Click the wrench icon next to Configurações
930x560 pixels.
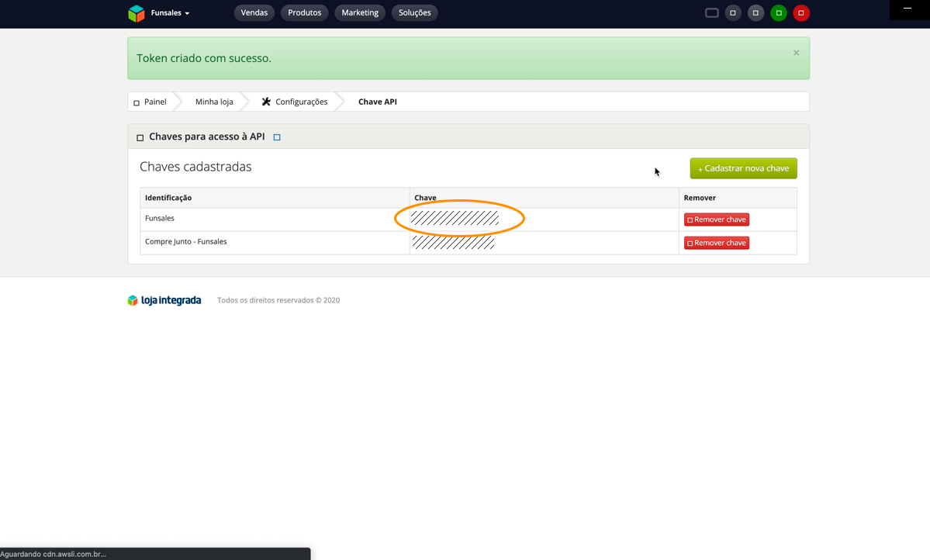pyautogui.click(x=266, y=102)
